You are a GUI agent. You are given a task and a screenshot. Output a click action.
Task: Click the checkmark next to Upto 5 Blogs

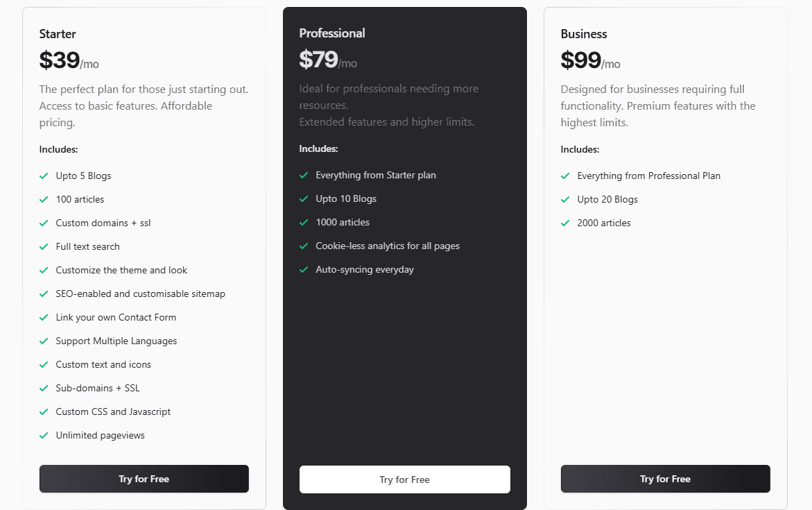tap(44, 176)
